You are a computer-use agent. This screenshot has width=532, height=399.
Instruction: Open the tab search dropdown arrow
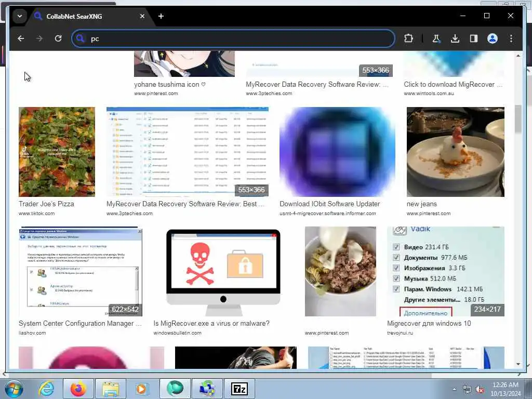click(x=20, y=16)
